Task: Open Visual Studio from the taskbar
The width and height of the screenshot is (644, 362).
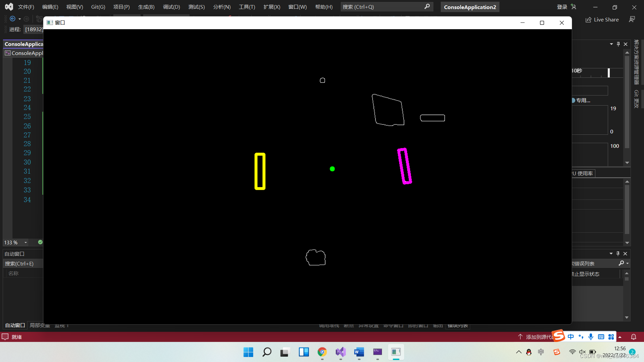Action: click(340, 352)
